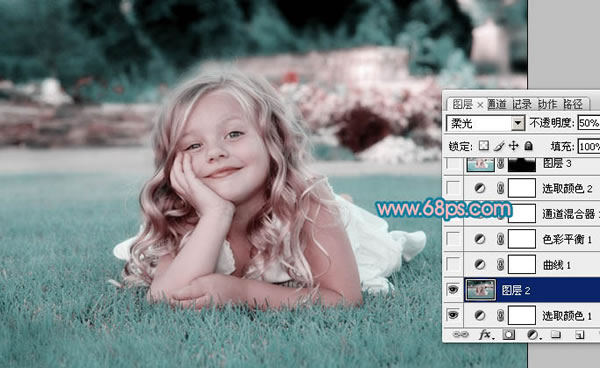This screenshot has height=368, width=600.
Task: Show the 曲线 1 adjustment layer
Action: (453, 264)
